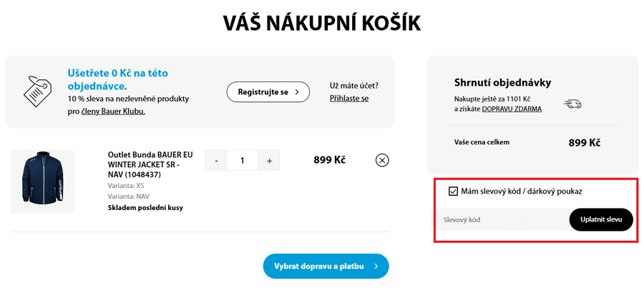Remove the jacket from the cart
The image size is (644, 293).
382,160
